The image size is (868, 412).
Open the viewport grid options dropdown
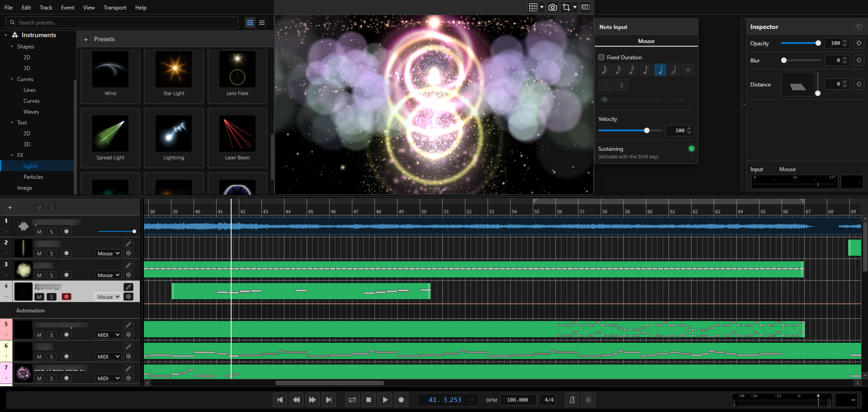pos(542,7)
